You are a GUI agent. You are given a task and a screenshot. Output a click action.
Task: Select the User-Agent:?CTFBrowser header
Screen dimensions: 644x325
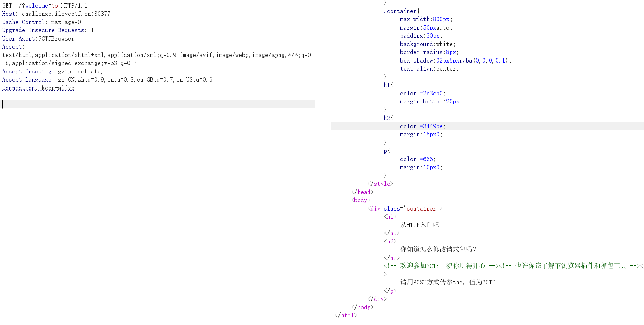[x=38, y=38]
